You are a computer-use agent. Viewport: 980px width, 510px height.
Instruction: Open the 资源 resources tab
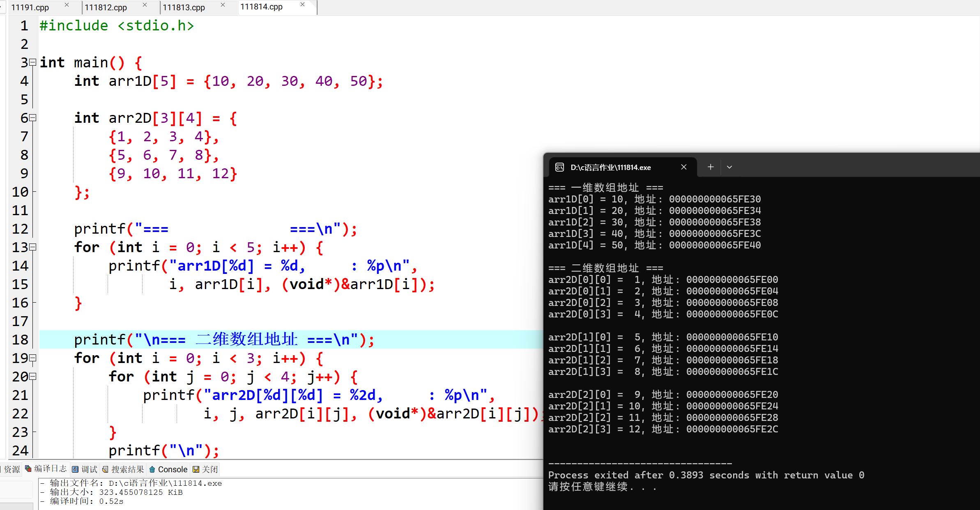pos(12,469)
